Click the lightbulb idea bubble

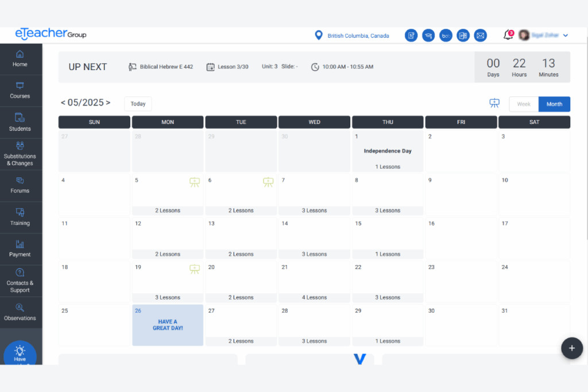[20, 353]
